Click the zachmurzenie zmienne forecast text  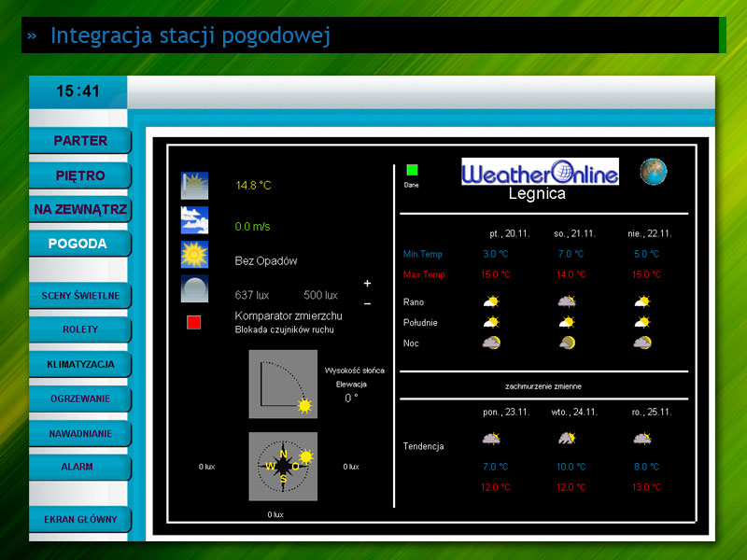543,386
